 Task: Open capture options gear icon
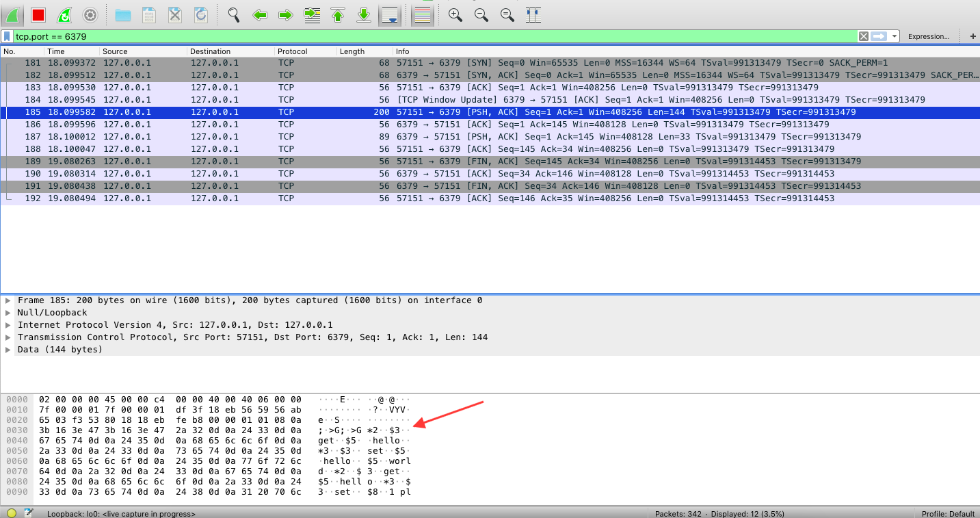(90, 14)
